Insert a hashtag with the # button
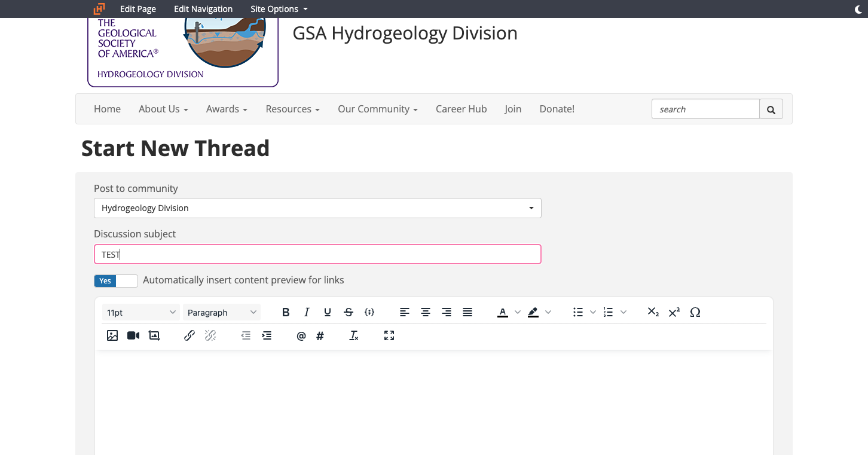Image resolution: width=868 pixels, height=455 pixels. (320, 336)
